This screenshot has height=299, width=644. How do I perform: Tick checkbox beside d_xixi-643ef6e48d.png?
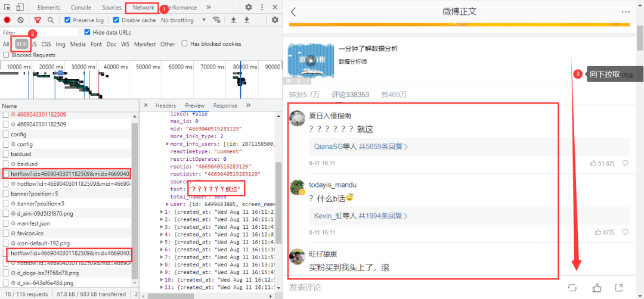(x=6, y=282)
